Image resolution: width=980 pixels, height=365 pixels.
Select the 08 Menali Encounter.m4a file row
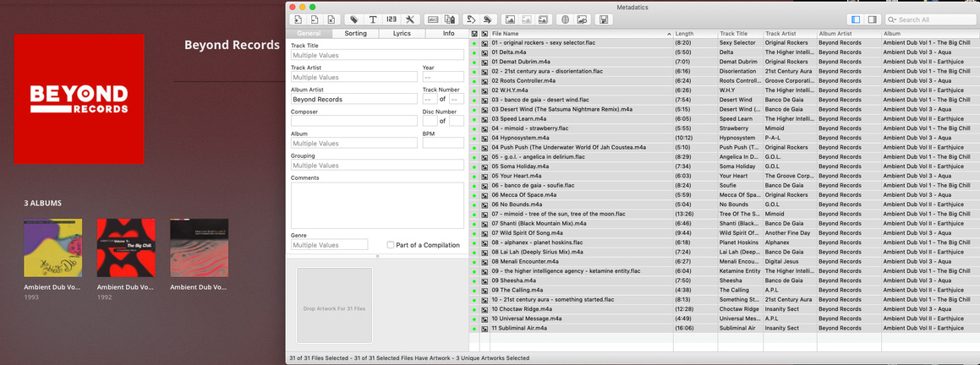pyautogui.click(x=725, y=262)
